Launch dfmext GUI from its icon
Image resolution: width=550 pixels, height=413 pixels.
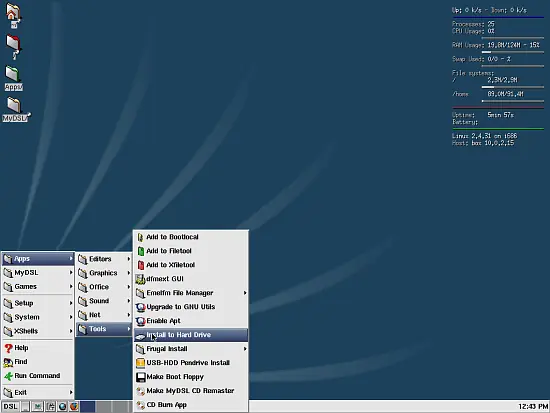pyautogui.click(x=140, y=279)
